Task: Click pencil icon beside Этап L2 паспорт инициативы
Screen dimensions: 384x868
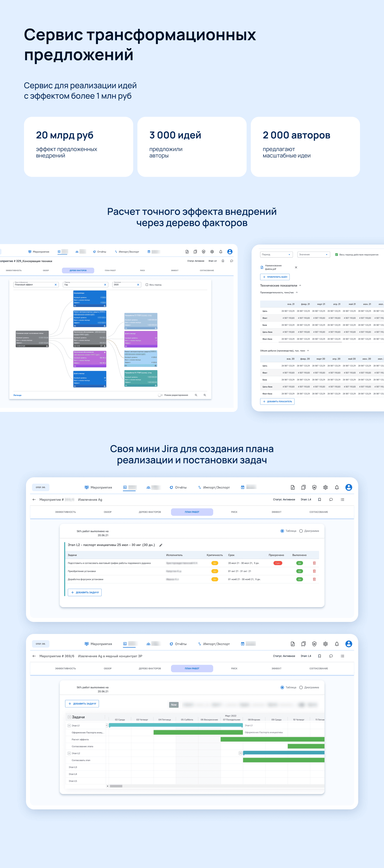Action: coord(161,545)
